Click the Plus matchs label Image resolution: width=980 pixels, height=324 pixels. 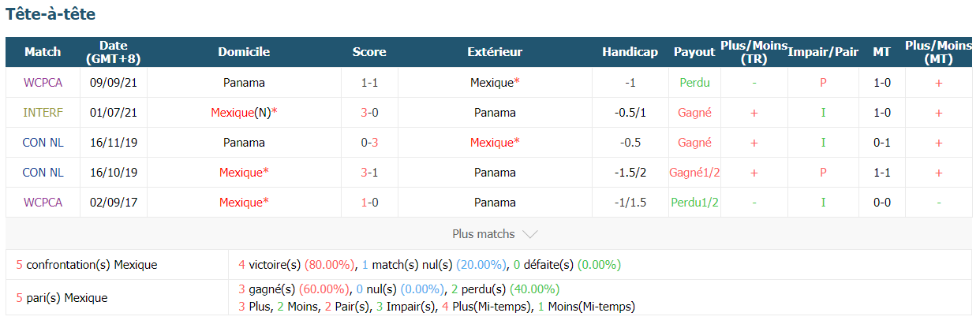pyautogui.click(x=483, y=234)
